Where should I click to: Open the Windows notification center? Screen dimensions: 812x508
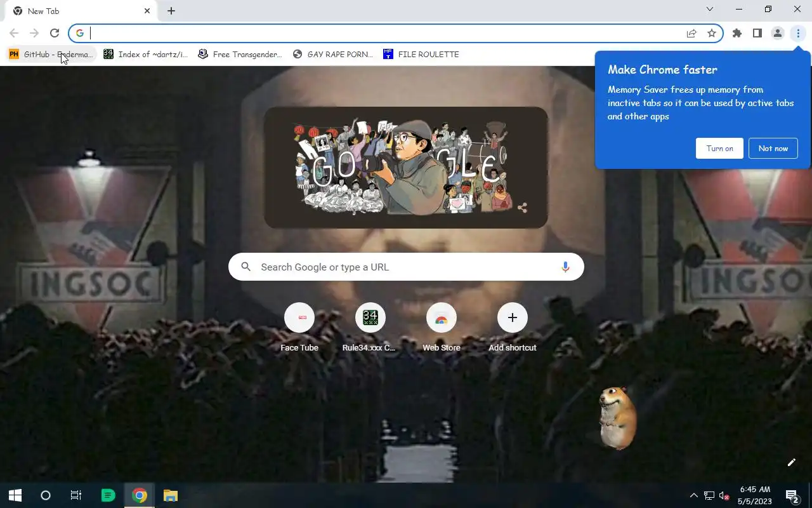[x=792, y=495]
